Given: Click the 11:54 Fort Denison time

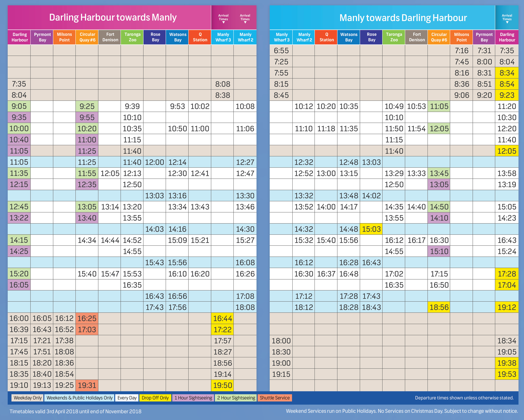Looking at the screenshot, I should [416, 129].
